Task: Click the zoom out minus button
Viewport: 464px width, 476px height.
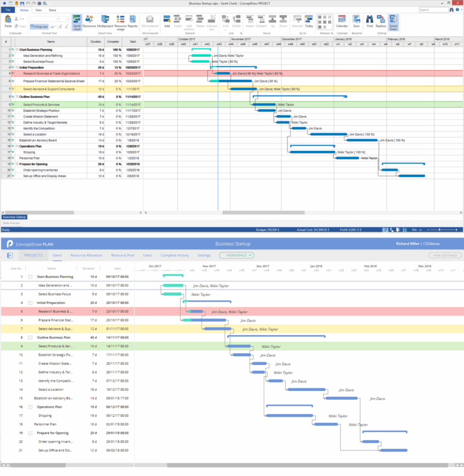Action: click(x=428, y=230)
